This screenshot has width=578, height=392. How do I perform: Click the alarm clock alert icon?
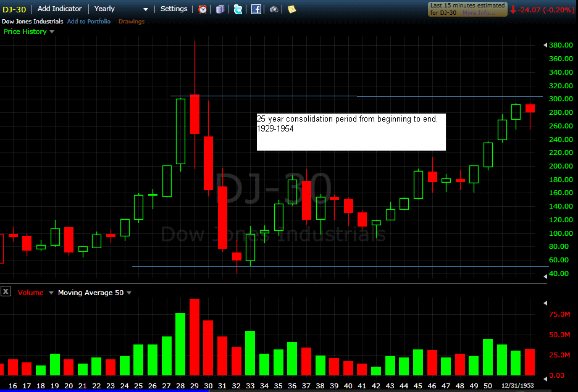[203, 9]
